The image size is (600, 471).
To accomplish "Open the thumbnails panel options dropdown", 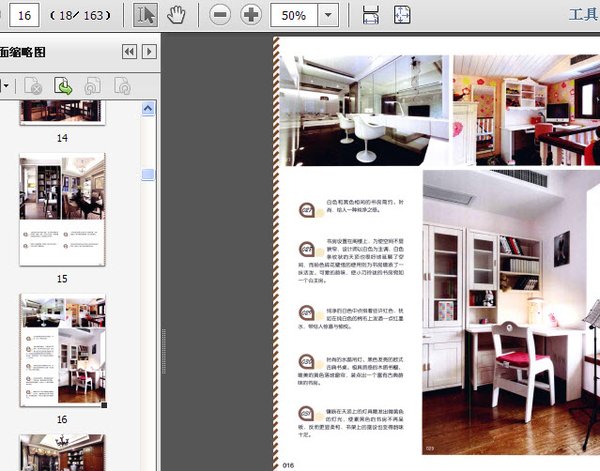I will [x=7, y=87].
